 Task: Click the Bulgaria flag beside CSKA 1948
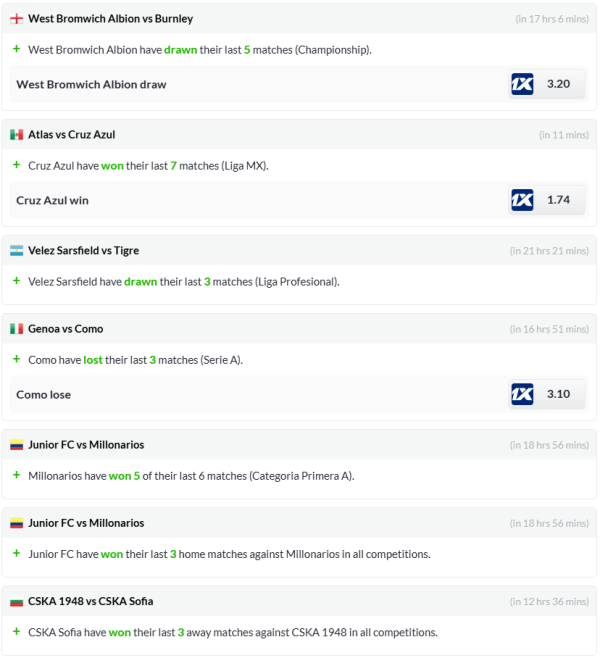(x=16, y=602)
